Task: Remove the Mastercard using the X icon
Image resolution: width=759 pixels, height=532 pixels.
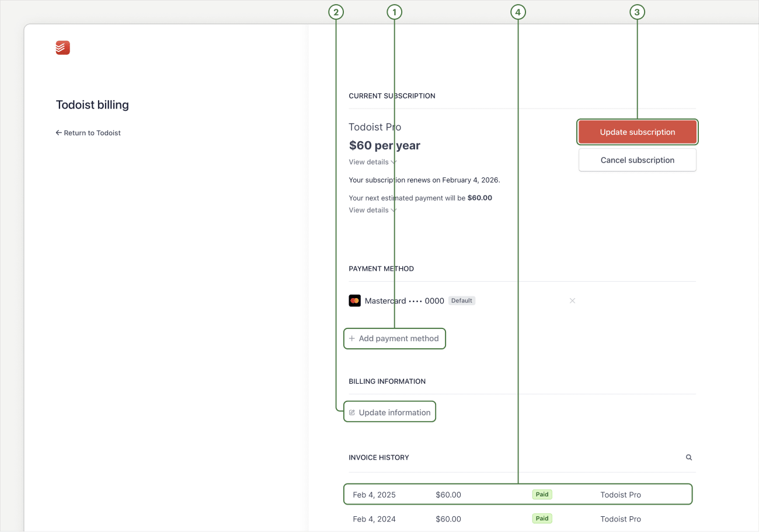Action: pyautogui.click(x=572, y=300)
